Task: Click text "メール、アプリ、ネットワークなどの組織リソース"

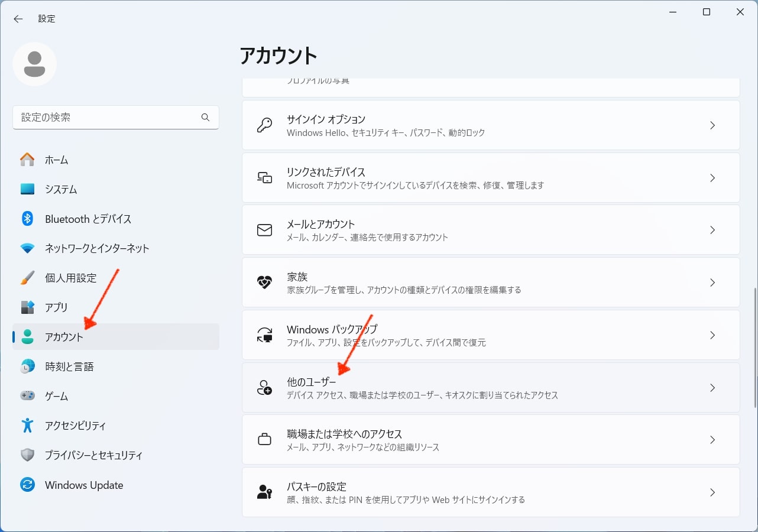Action: click(363, 447)
